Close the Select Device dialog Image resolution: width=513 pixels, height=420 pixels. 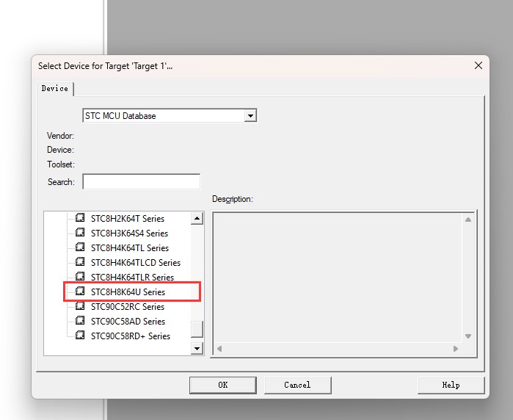pyautogui.click(x=479, y=65)
